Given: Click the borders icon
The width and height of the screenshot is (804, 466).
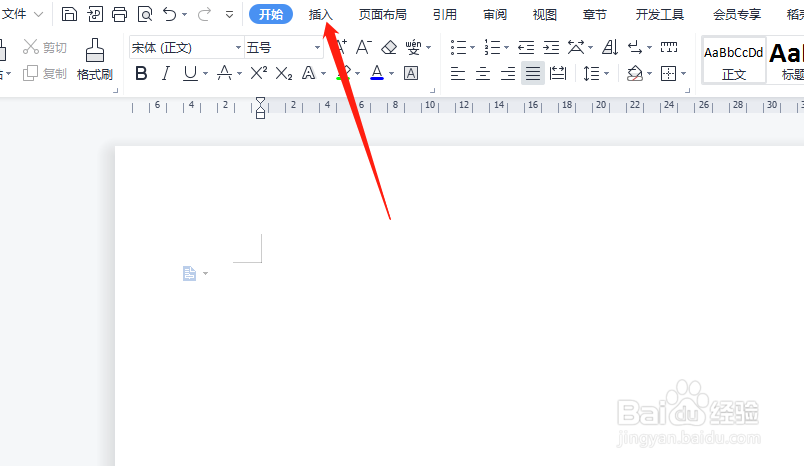Looking at the screenshot, I should pyautogui.click(x=669, y=74).
